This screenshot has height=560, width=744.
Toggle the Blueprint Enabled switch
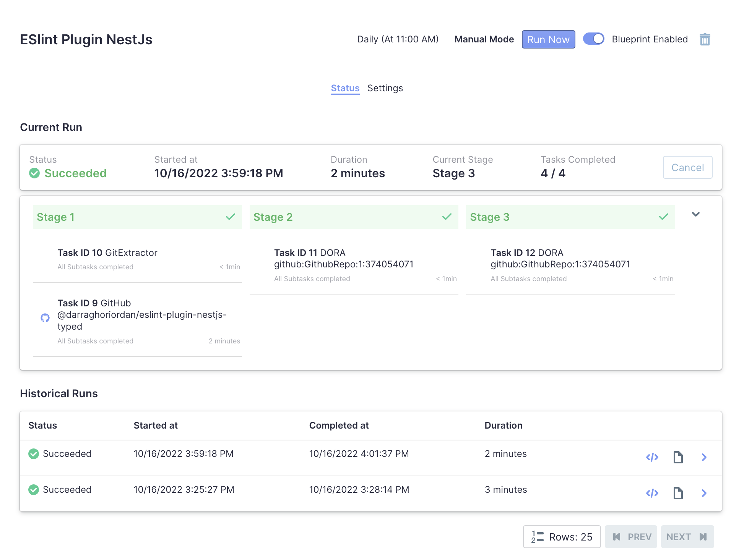click(x=593, y=39)
